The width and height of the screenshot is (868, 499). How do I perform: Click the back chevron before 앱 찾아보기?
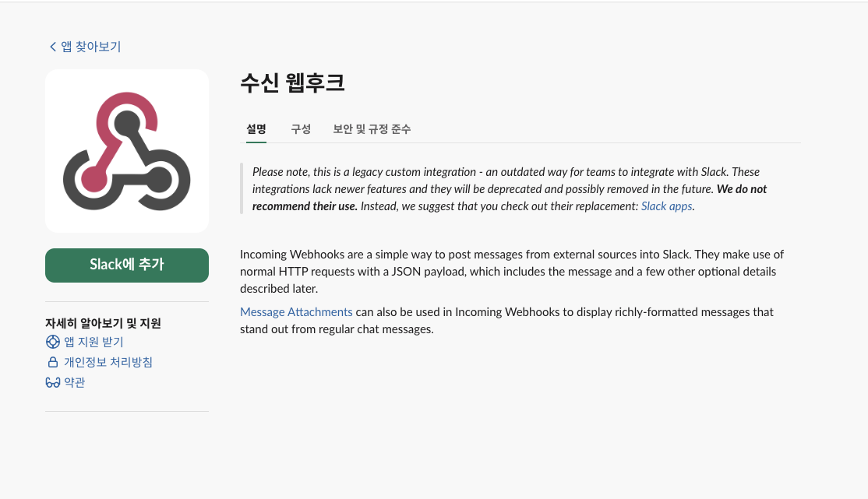pos(52,47)
